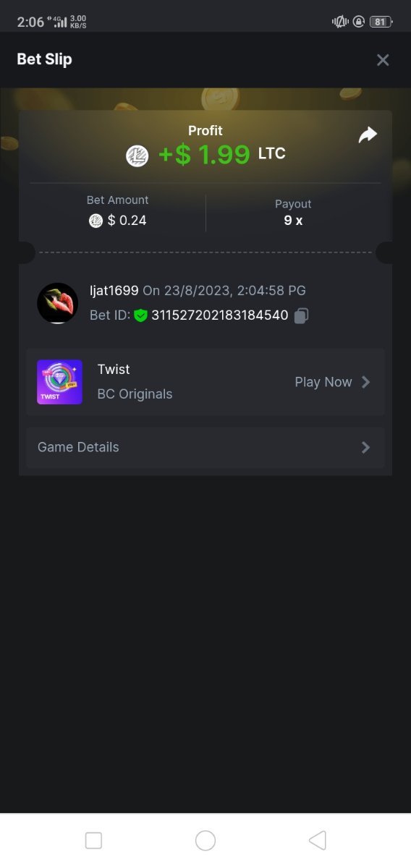The image size is (411, 868).
Task: Tap the username ljat1699
Action: pos(114,291)
